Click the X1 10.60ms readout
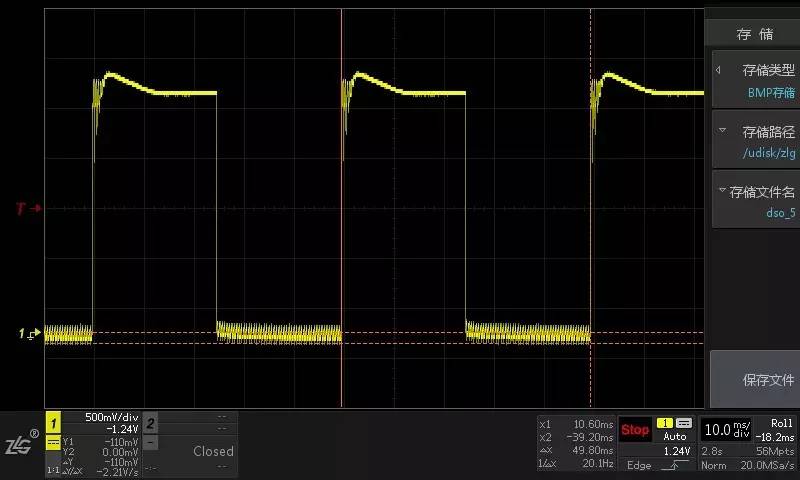The image size is (800, 480). click(x=577, y=424)
